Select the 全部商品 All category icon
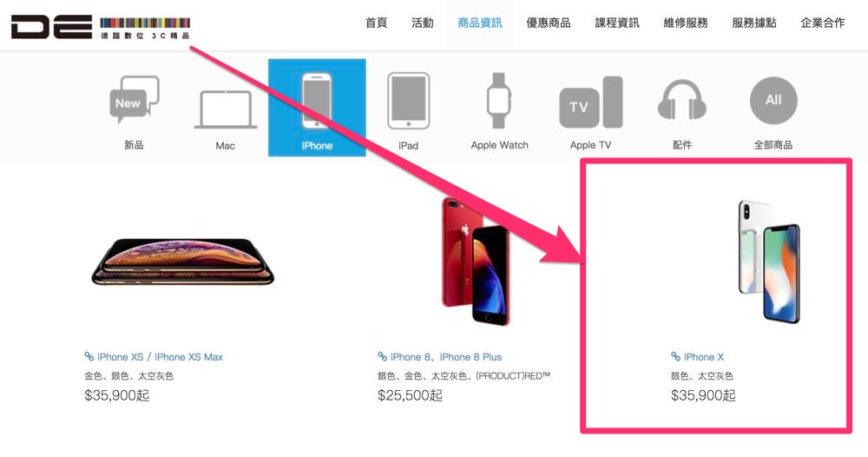Image resolution: width=868 pixels, height=457 pixels. [x=773, y=100]
